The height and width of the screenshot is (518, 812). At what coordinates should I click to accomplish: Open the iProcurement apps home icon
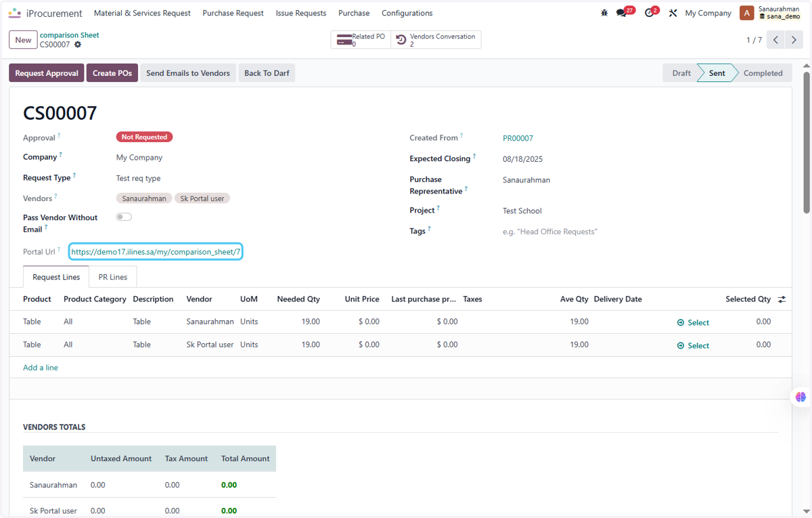click(x=15, y=13)
